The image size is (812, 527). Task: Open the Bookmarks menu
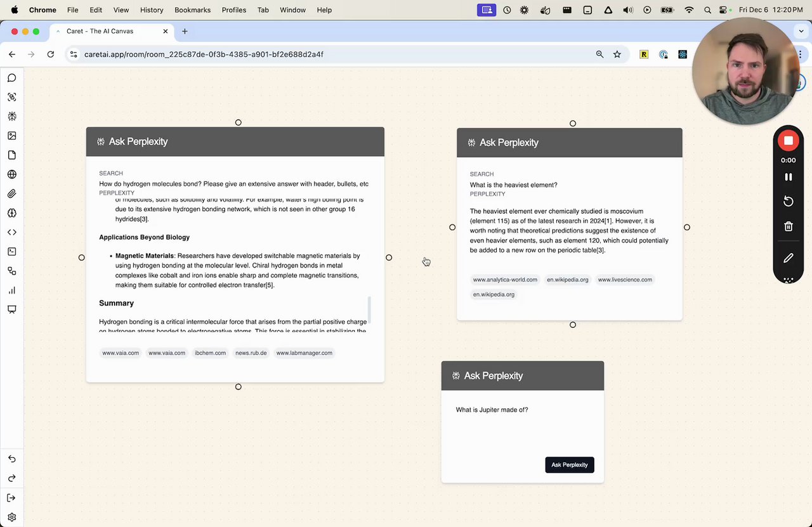tap(192, 10)
